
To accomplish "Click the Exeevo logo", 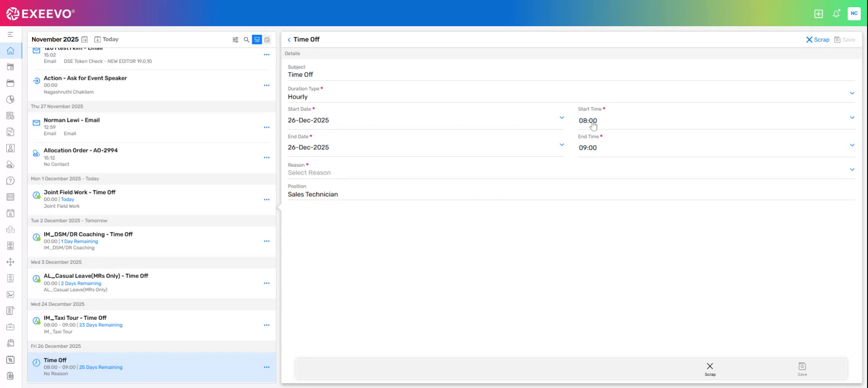I will [41, 14].
